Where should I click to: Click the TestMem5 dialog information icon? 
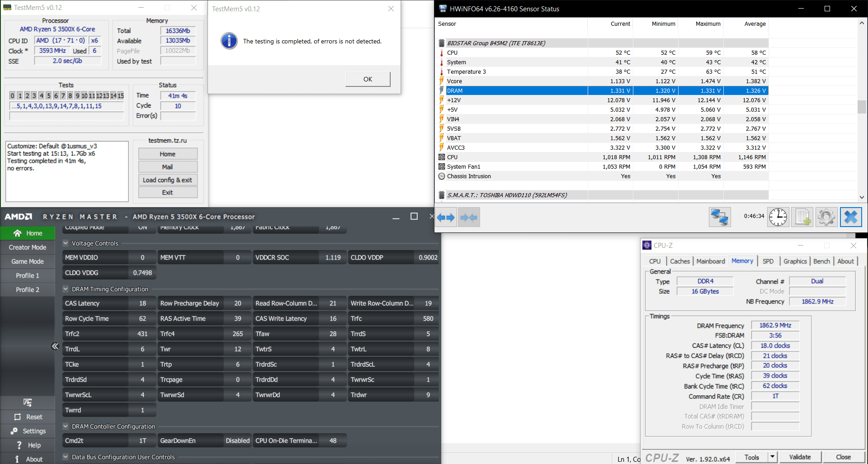[229, 41]
